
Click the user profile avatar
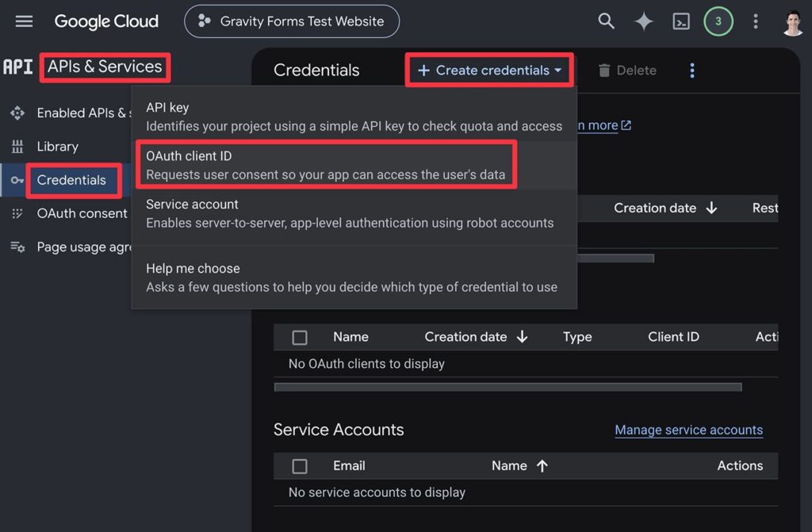click(792, 22)
